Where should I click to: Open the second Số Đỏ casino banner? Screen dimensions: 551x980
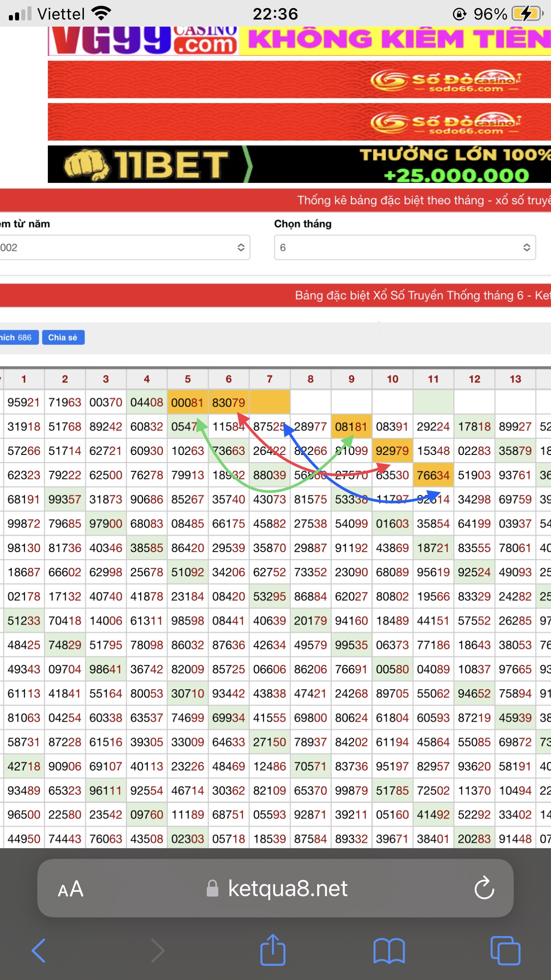coord(299,122)
